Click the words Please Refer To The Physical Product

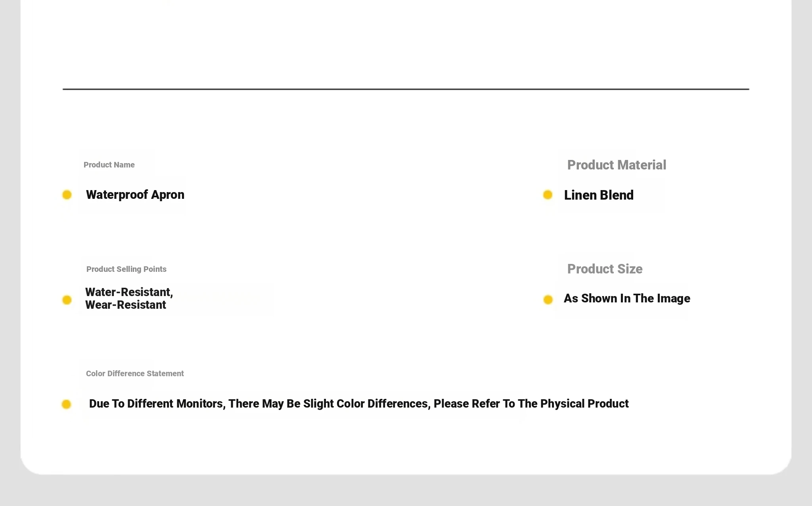click(531, 404)
